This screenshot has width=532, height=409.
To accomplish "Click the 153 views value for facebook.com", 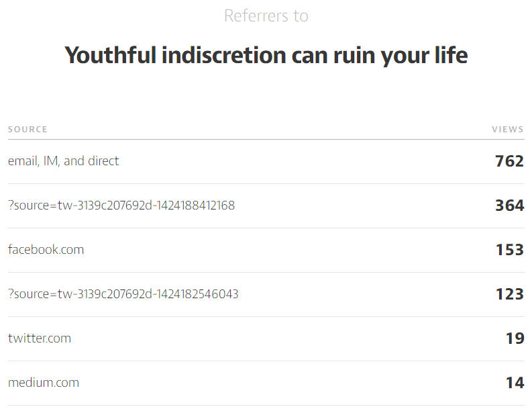I will click(x=509, y=250).
